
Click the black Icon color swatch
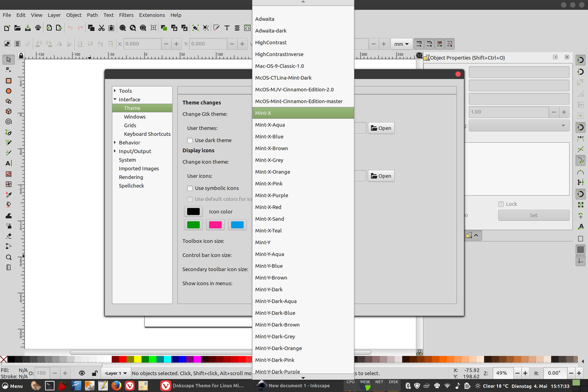click(x=194, y=212)
